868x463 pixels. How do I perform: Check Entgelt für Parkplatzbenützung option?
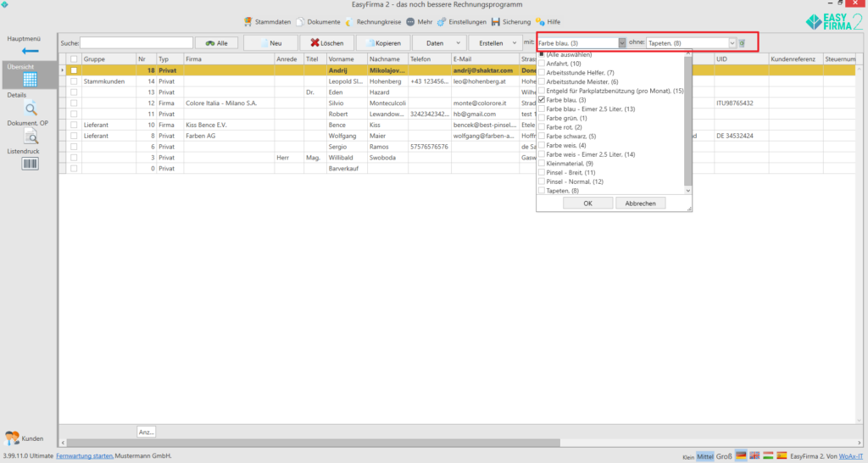click(x=542, y=91)
